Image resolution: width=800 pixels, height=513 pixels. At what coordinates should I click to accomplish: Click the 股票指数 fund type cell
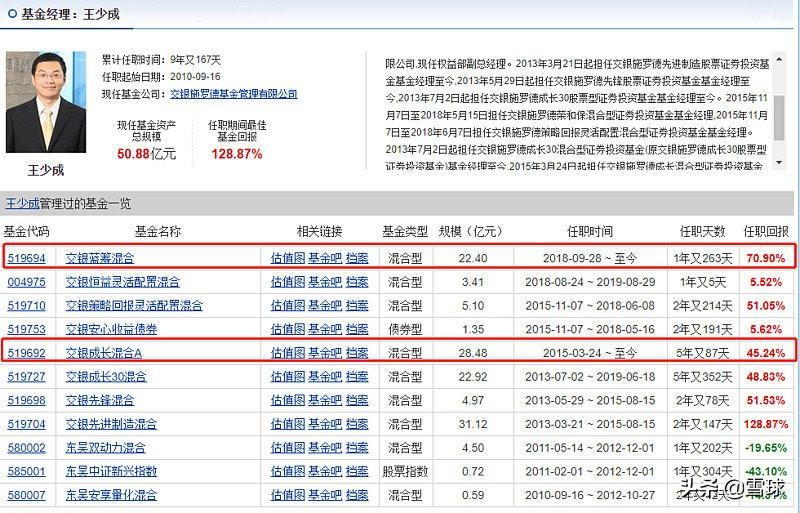coord(405,471)
